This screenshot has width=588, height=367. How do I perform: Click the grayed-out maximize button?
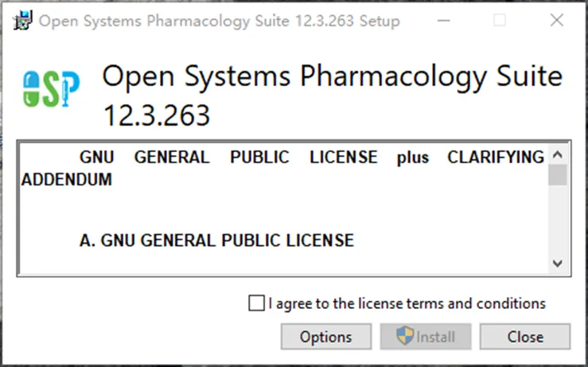point(500,20)
